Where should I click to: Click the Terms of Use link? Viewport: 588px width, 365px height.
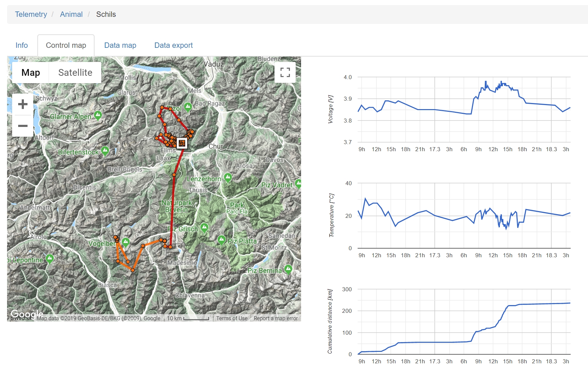click(x=232, y=318)
